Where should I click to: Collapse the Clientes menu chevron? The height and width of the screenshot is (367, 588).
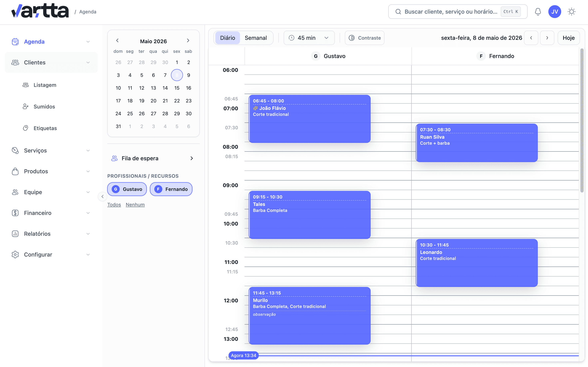pyautogui.click(x=88, y=63)
